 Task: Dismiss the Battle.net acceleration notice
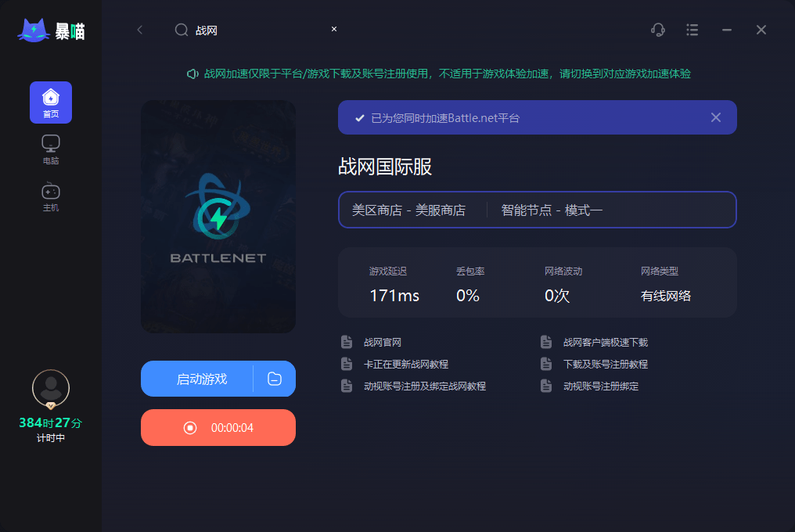pyautogui.click(x=716, y=117)
